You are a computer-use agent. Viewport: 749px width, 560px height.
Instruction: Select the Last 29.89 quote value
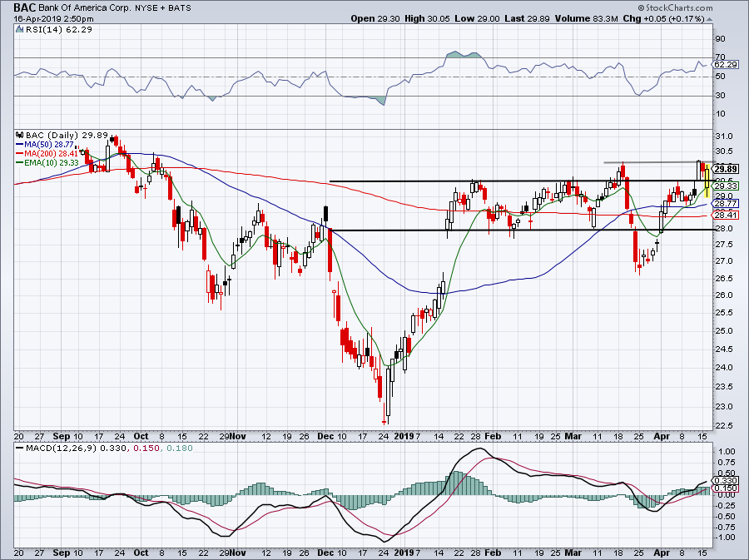[x=527, y=18]
